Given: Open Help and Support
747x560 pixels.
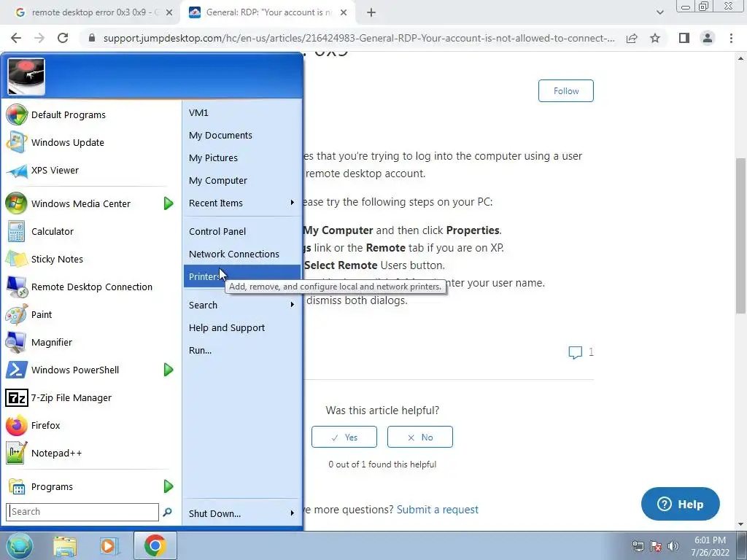Looking at the screenshot, I should [x=242, y=327].
